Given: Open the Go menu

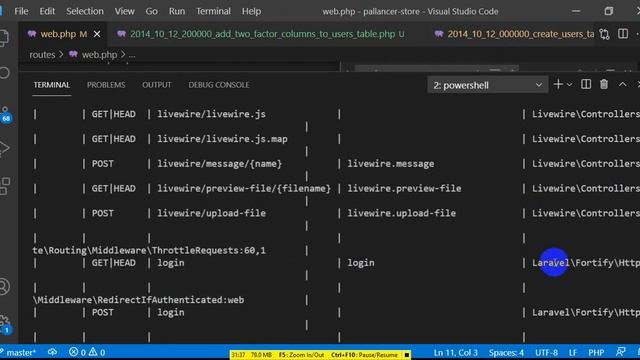Looking at the screenshot, I should coord(151,11).
